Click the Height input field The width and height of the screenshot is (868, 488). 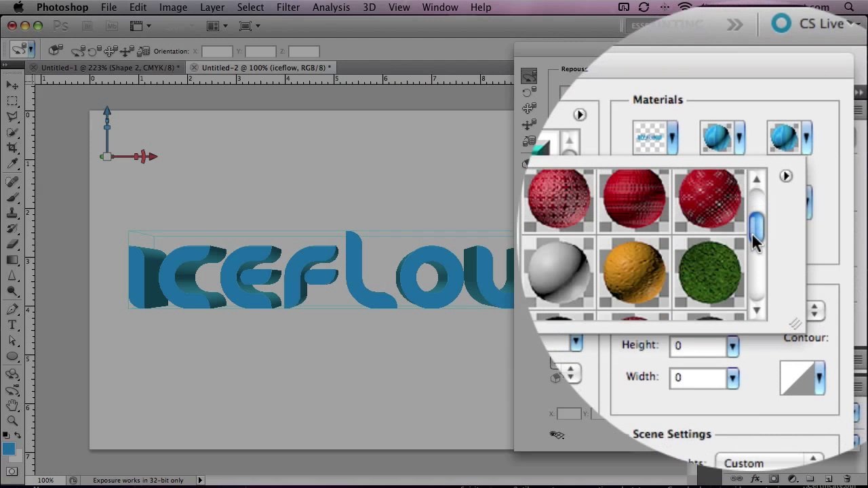tap(698, 346)
